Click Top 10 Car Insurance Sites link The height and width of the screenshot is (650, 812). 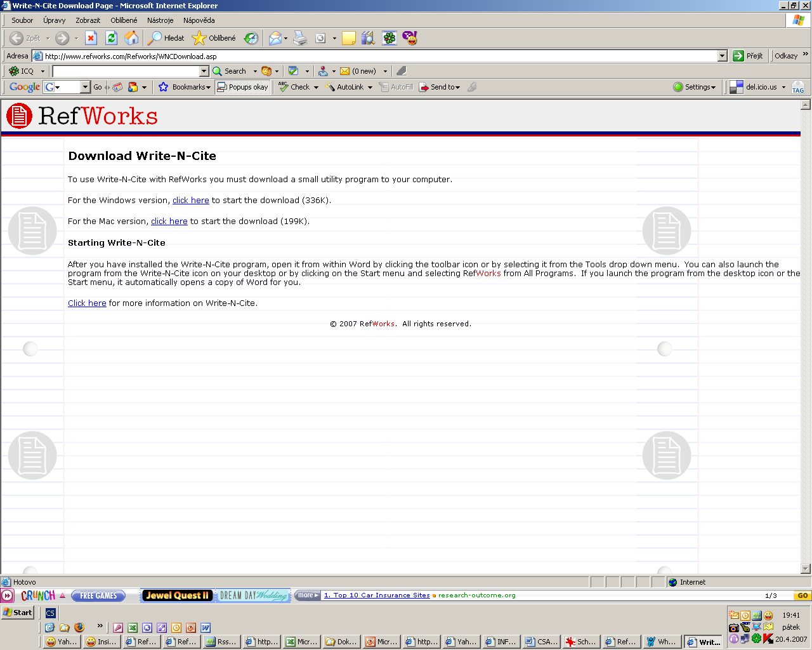pos(377,595)
